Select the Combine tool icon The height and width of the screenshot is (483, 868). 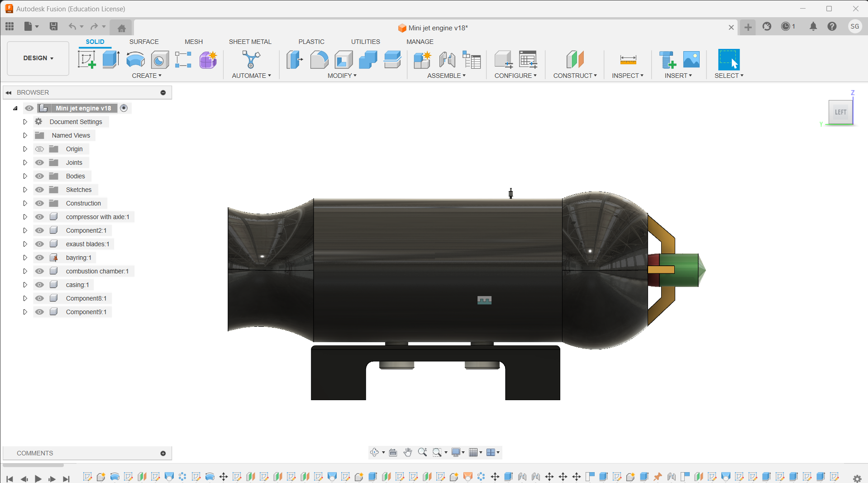pyautogui.click(x=368, y=60)
